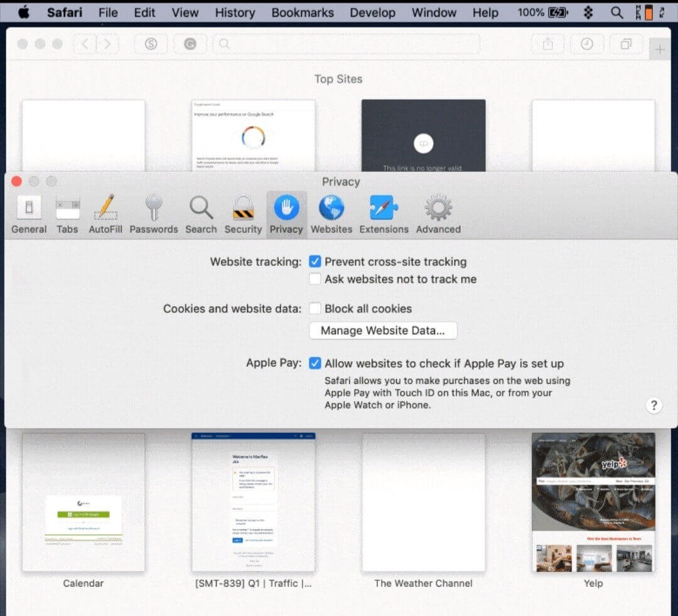
Task: Click the Manage Website Data button
Action: point(383,331)
